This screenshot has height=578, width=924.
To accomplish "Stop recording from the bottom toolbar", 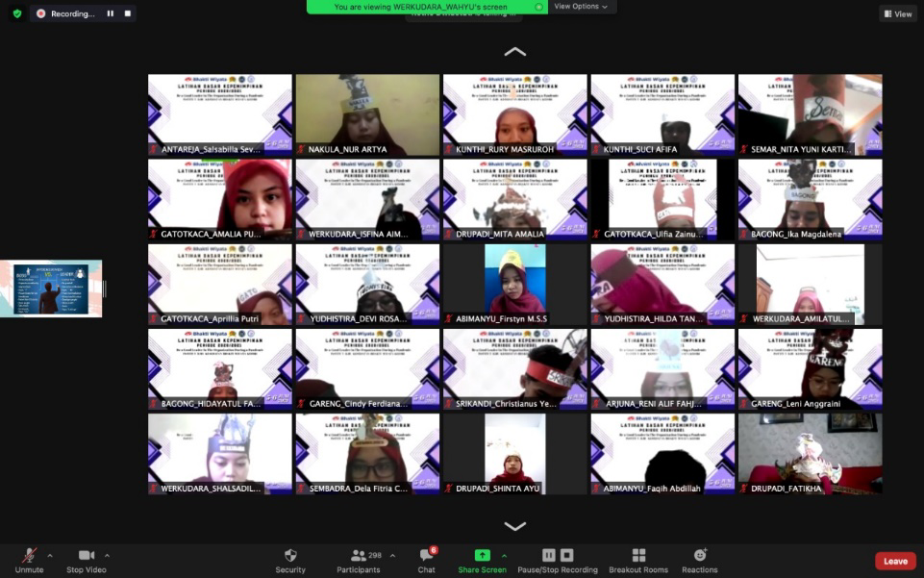I will [567, 556].
